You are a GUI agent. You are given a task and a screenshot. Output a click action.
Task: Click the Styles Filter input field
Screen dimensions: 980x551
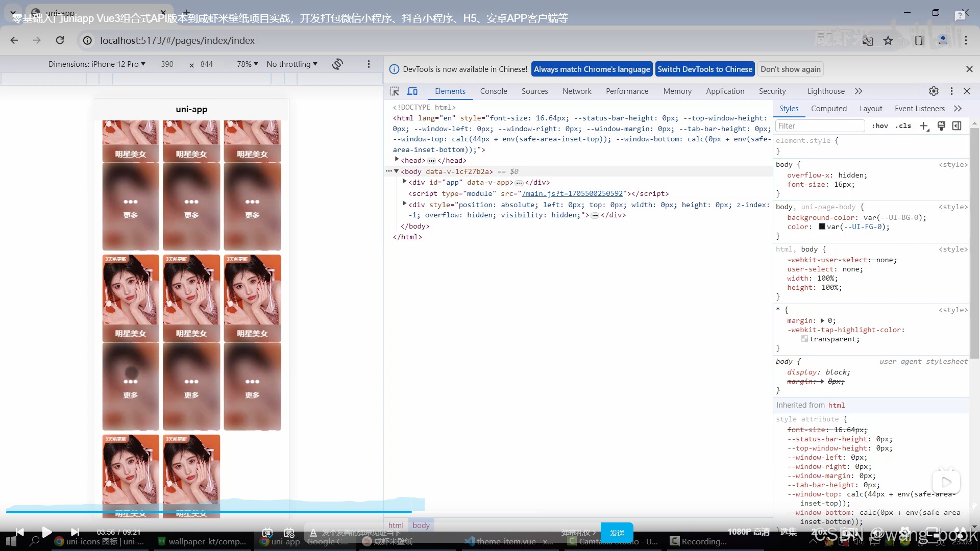click(820, 126)
